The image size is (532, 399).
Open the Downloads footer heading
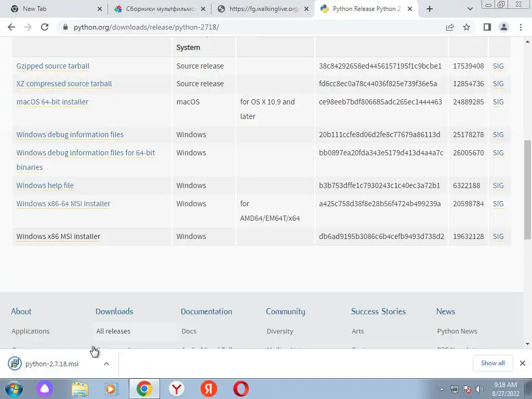click(x=114, y=312)
